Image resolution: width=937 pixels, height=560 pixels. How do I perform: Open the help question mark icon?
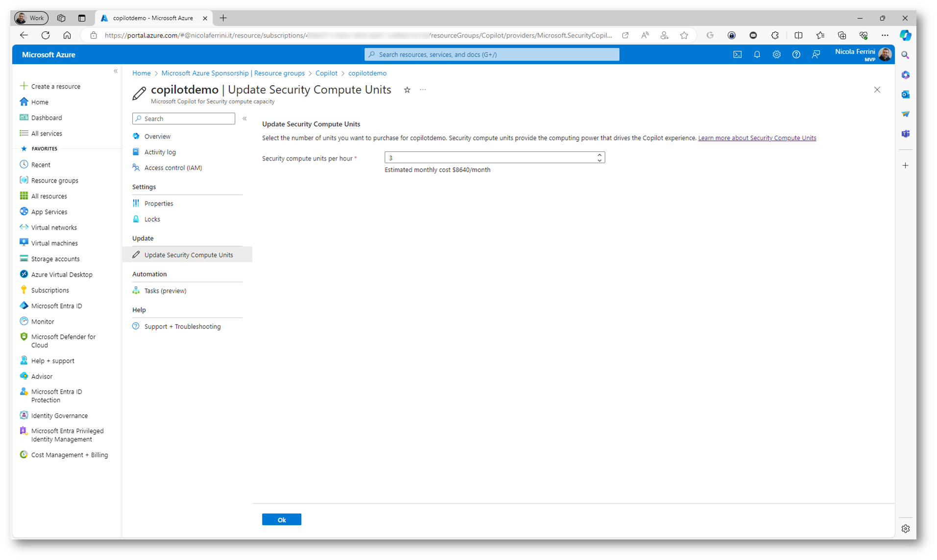point(796,54)
